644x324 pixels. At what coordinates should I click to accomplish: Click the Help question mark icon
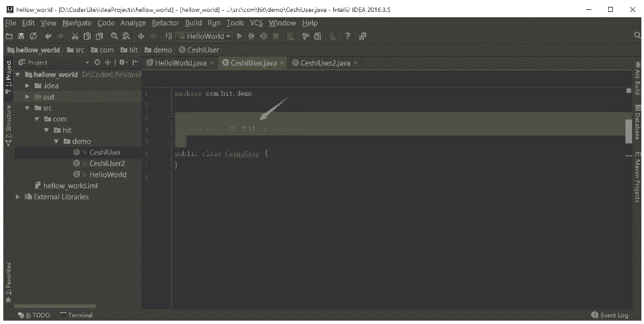click(347, 37)
